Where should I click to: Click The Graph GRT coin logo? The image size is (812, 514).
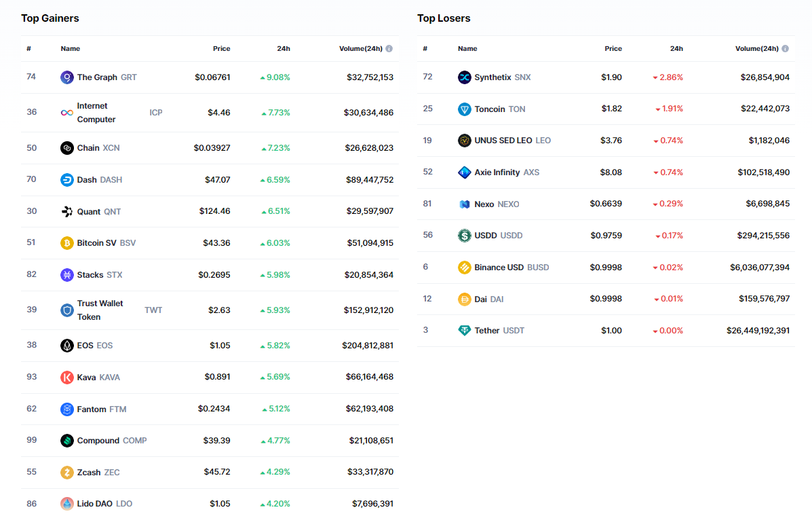tap(67, 77)
